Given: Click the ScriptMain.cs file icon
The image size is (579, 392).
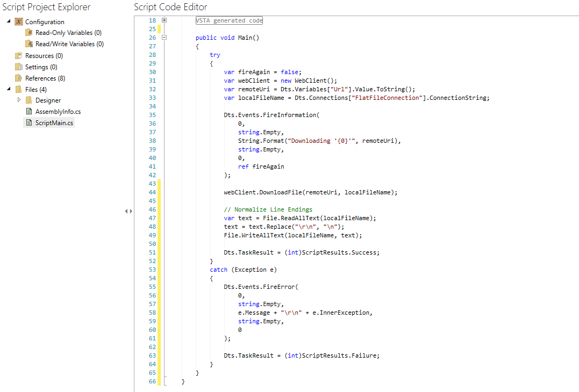Looking at the screenshot, I should pyautogui.click(x=29, y=122).
